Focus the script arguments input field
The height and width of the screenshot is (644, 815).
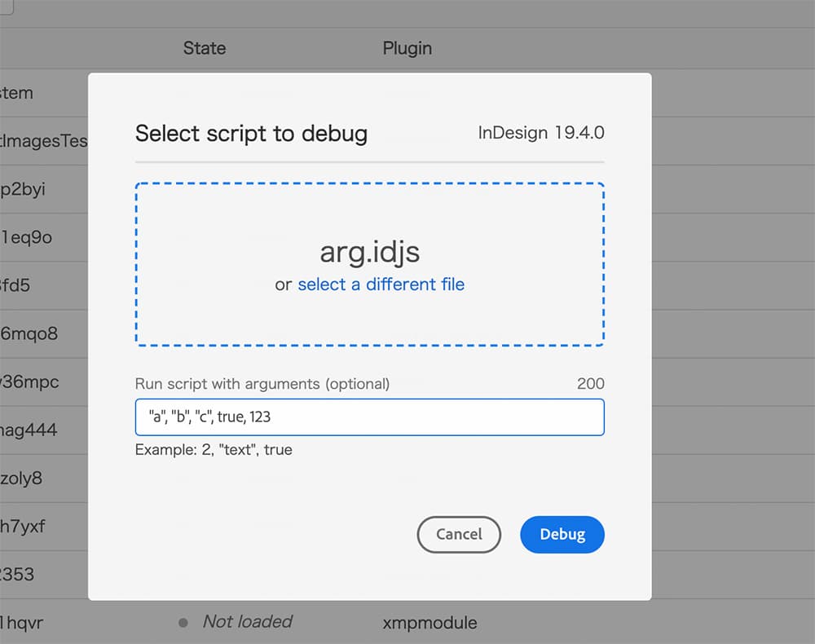pyautogui.click(x=369, y=417)
